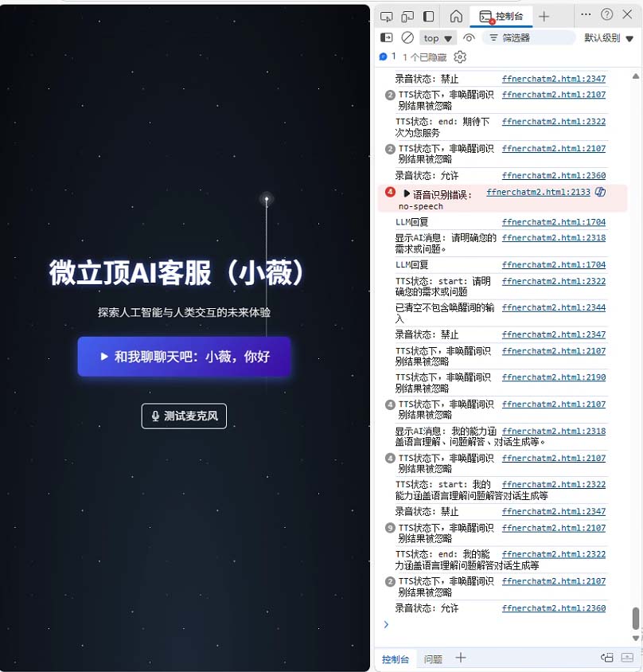
Task: Open the top JavaScript context dropdown
Action: pos(438,37)
